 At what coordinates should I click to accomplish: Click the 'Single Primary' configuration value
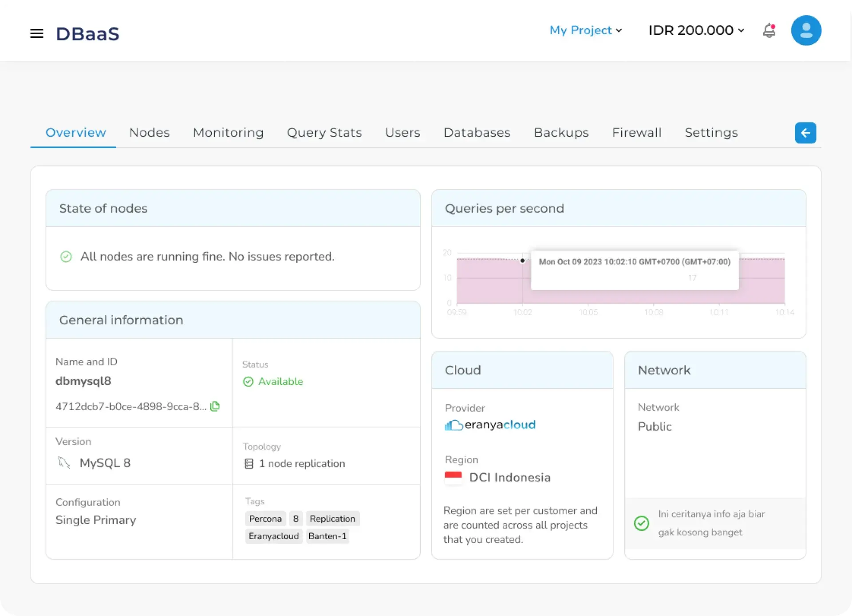tap(95, 520)
